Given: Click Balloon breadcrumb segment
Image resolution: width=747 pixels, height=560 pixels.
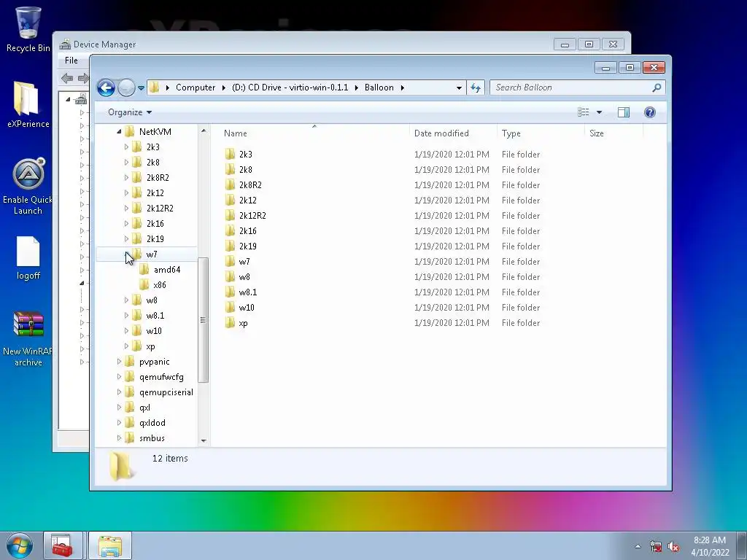Looking at the screenshot, I should click(x=379, y=87).
